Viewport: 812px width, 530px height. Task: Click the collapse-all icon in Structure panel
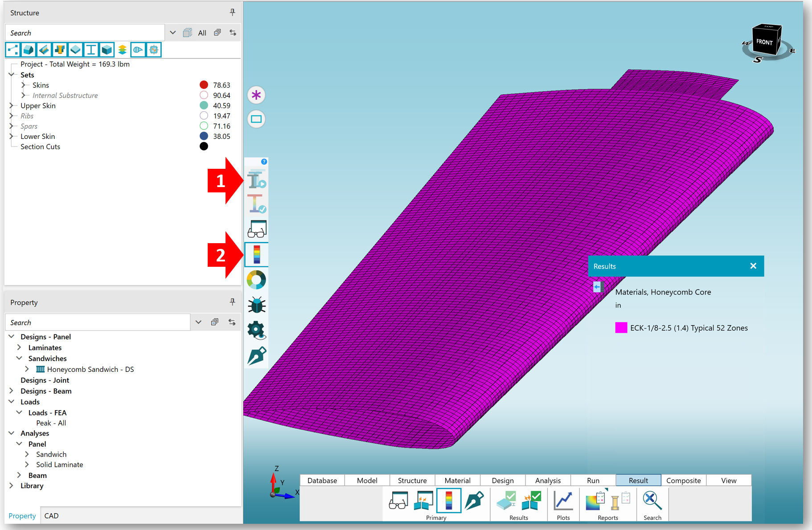[x=217, y=33]
